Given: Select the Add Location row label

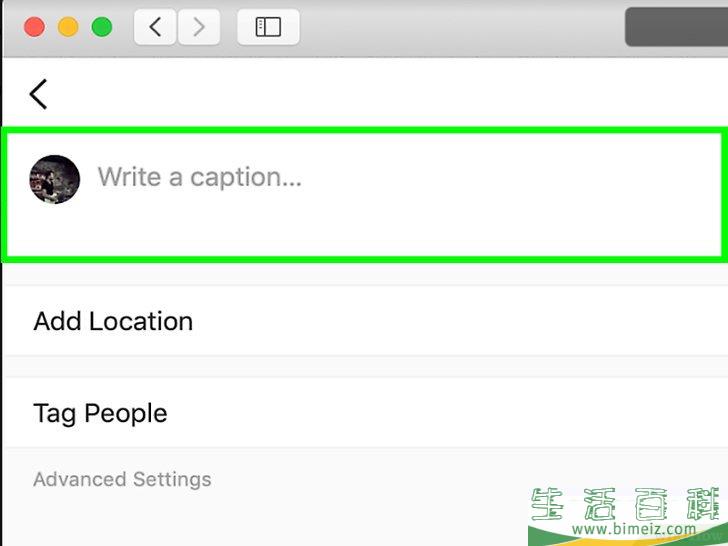Looking at the screenshot, I should (x=113, y=321).
